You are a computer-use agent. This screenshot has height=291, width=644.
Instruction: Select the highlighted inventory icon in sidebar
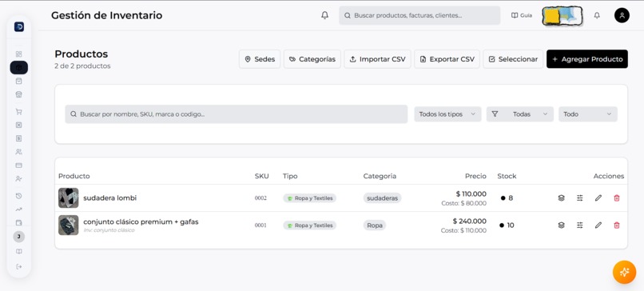19,67
